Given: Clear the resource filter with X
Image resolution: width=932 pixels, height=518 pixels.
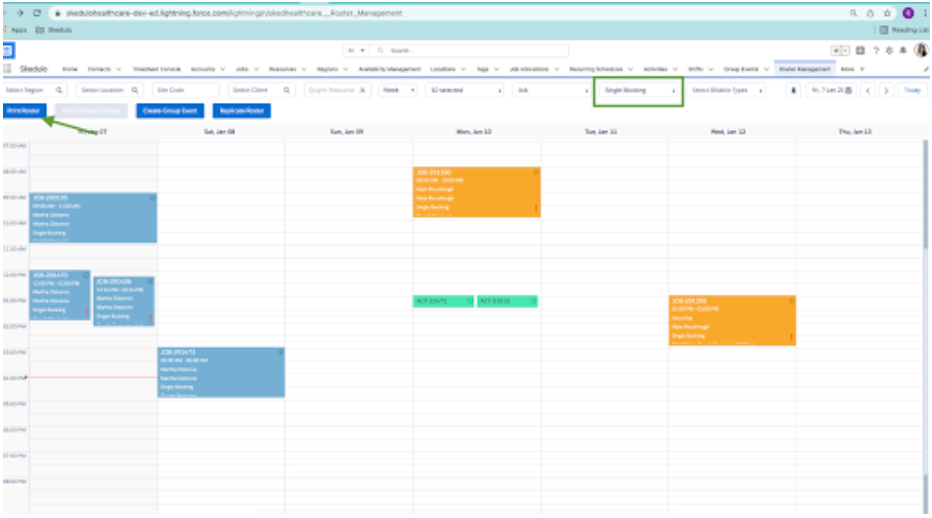Looking at the screenshot, I should pos(363,90).
